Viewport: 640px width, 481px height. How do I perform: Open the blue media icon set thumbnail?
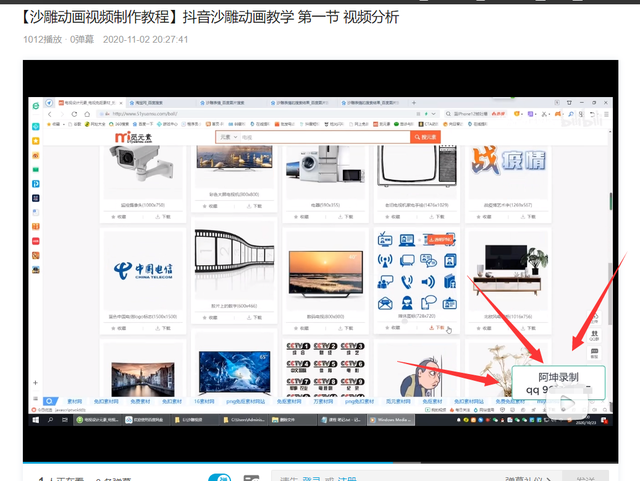tap(417, 271)
